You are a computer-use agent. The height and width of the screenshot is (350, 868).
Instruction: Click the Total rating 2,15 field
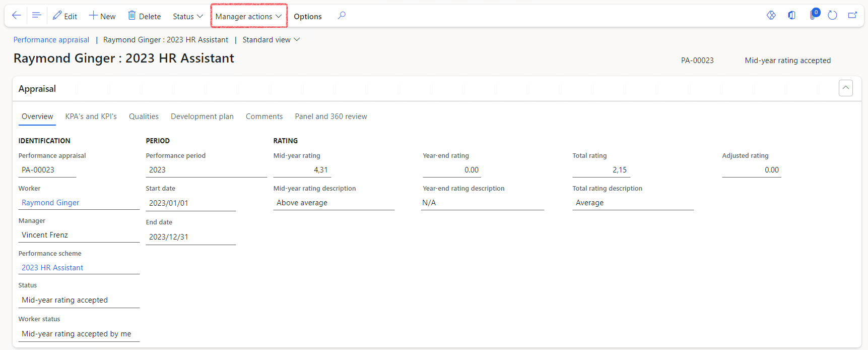click(602, 170)
